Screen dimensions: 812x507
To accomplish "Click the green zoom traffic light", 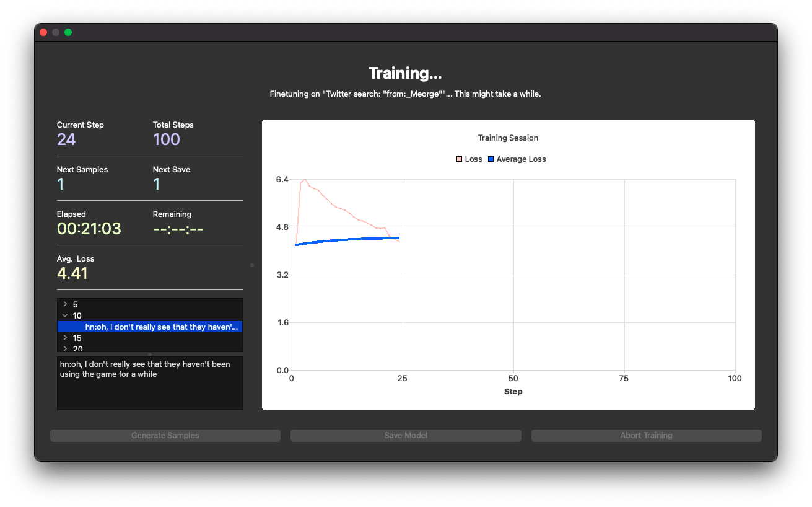I will tap(68, 32).
